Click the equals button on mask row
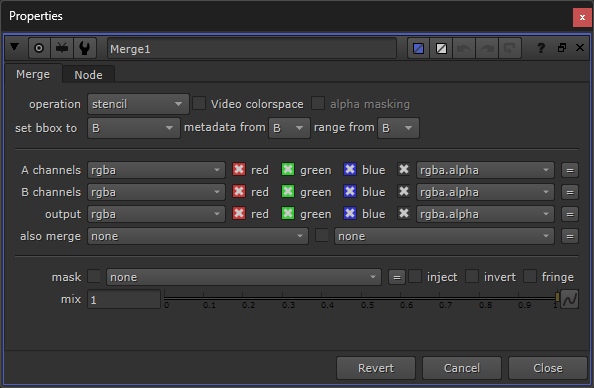The image size is (594, 388). (x=397, y=277)
